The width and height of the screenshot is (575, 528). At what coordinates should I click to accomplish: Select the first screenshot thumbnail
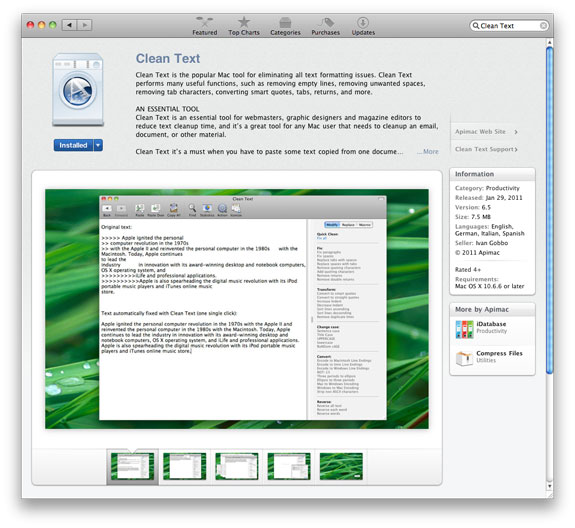(132, 466)
